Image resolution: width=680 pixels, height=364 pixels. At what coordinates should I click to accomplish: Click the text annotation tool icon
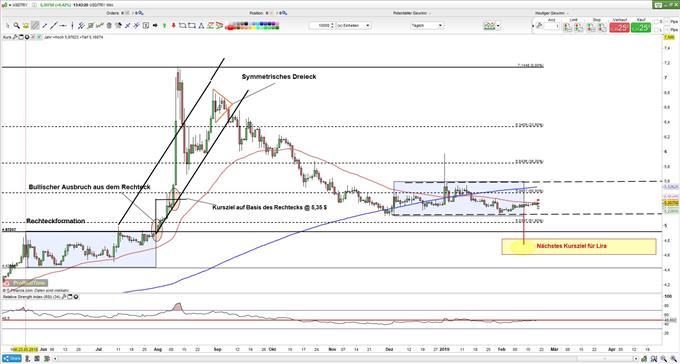click(x=146, y=26)
